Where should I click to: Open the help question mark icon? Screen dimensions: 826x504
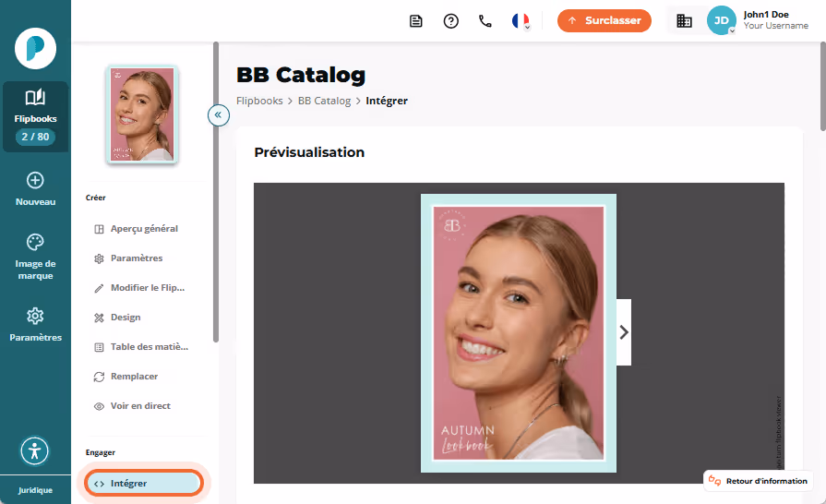(x=451, y=21)
